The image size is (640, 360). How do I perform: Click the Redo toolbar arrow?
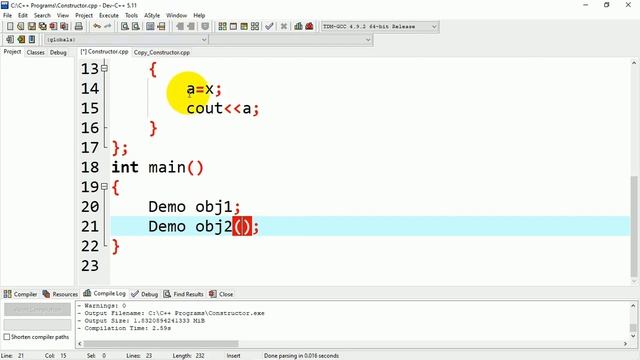(108, 27)
